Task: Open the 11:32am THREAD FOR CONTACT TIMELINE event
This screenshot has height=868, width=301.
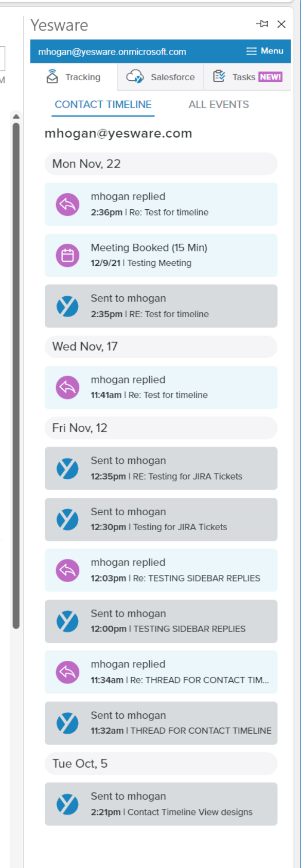Action: pyautogui.click(x=161, y=723)
